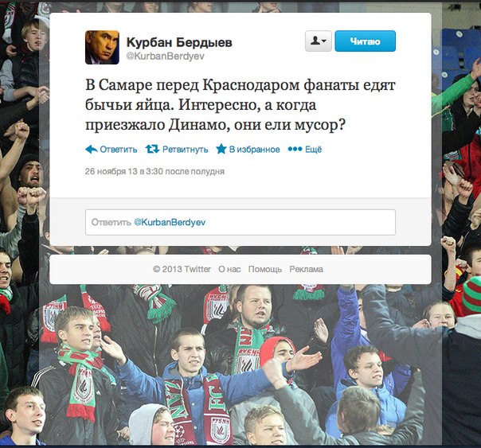Click the favorite star icon

221,149
